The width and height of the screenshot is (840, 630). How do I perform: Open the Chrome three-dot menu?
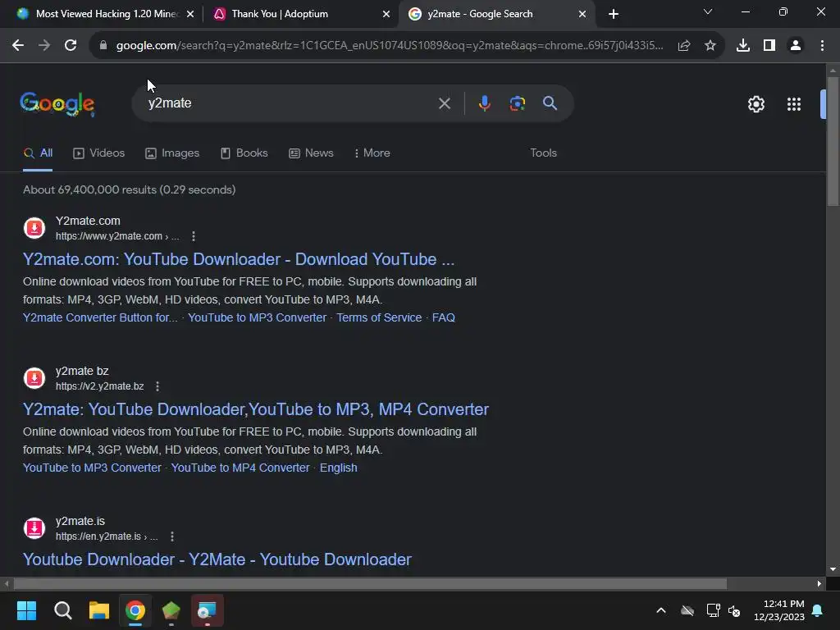822,46
